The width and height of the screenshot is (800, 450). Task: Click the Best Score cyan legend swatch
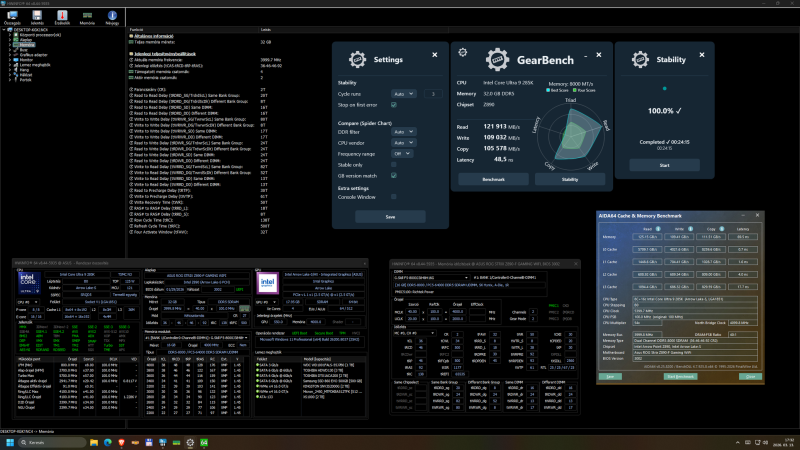pos(548,90)
